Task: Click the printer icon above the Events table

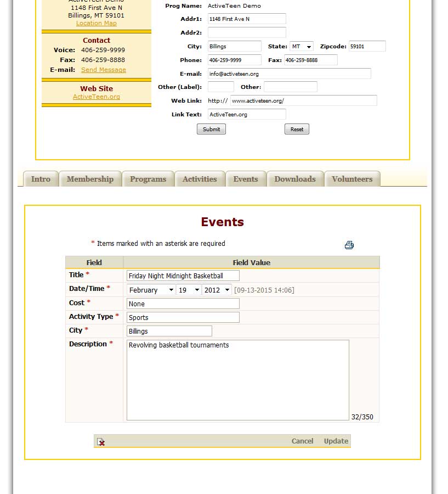Action: (x=349, y=245)
